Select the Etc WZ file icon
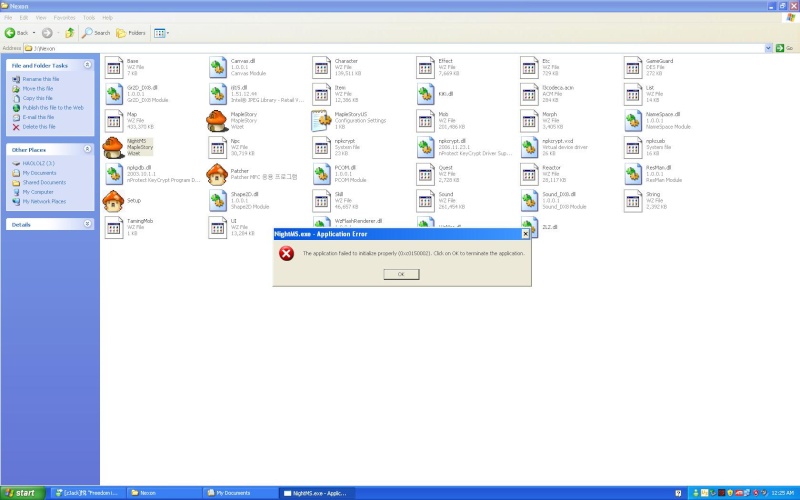The height and width of the screenshot is (500, 800). [x=529, y=67]
